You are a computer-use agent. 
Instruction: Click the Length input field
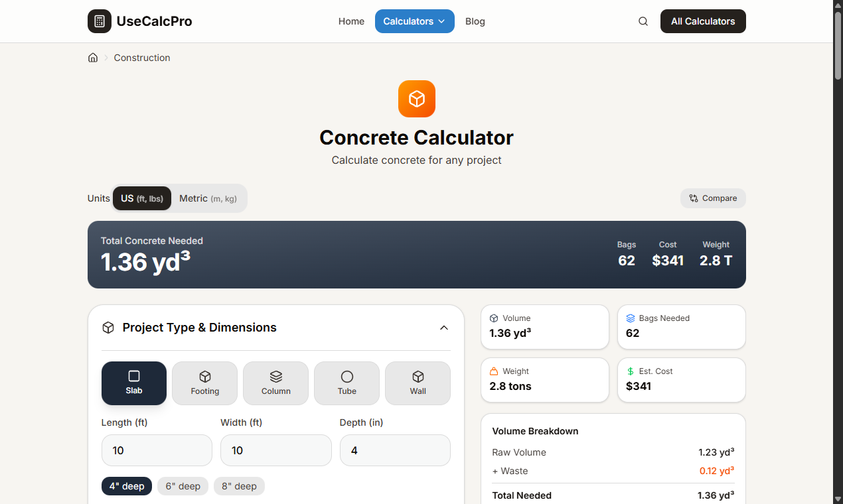157,450
